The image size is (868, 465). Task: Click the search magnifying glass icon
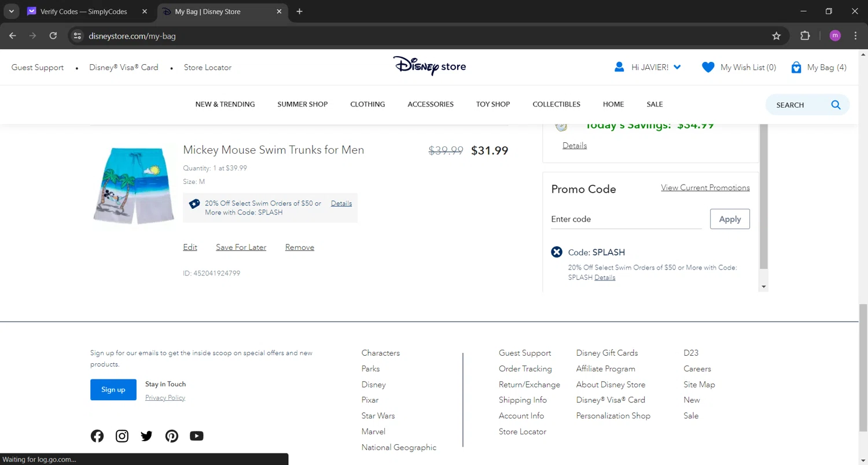pos(836,105)
